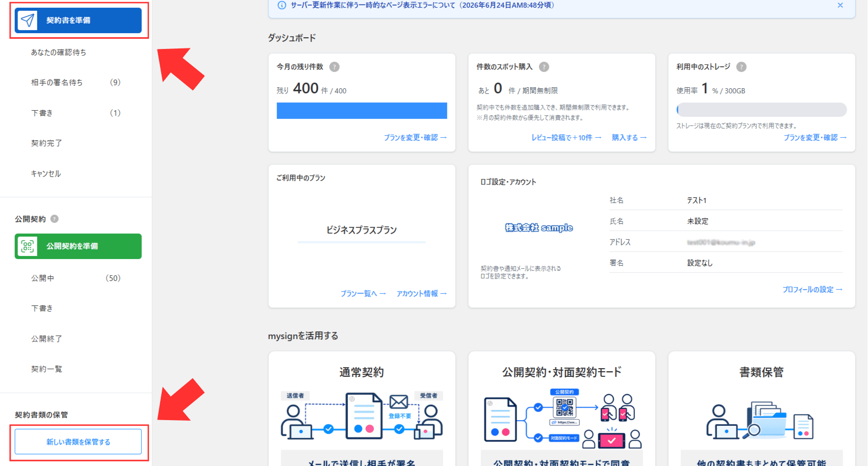Click the paper plane icon on 契約書を準備
Screen dimensions: 868x466
pyautogui.click(x=28, y=20)
